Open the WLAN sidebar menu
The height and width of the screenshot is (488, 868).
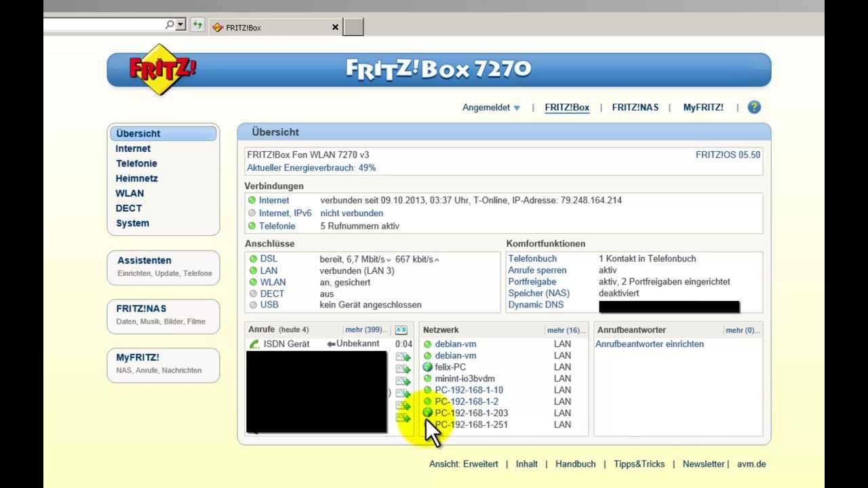click(130, 193)
